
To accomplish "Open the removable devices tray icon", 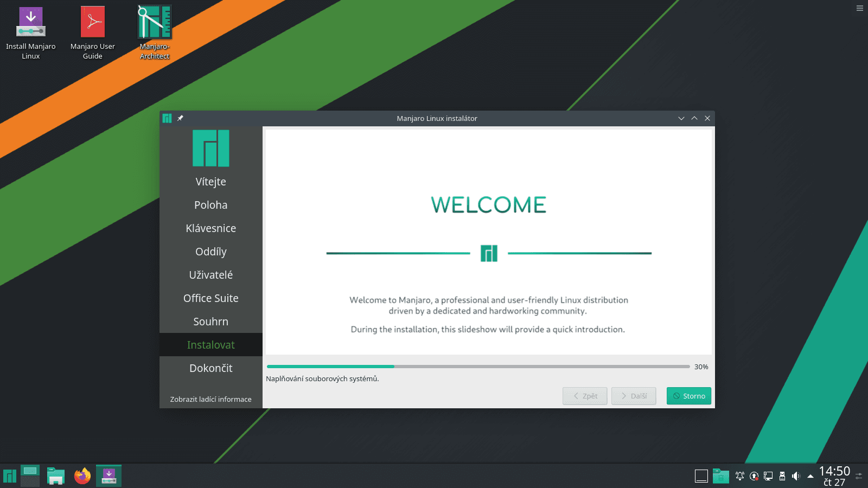I will [782, 476].
